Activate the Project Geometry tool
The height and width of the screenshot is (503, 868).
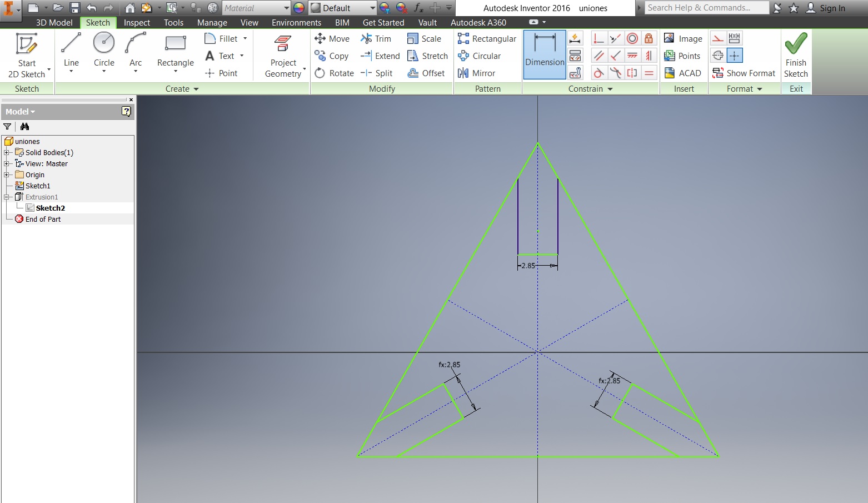[283, 56]
